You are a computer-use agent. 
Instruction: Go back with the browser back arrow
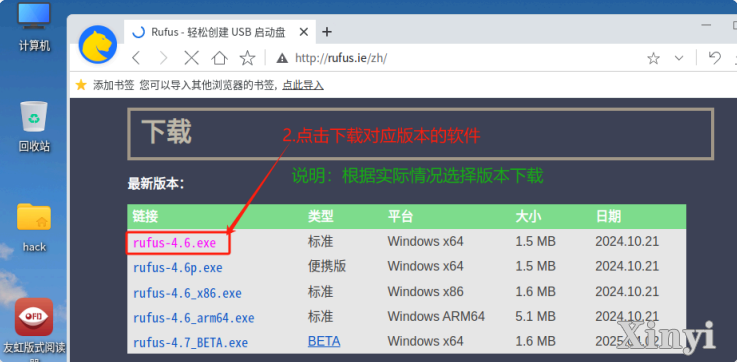136,58
